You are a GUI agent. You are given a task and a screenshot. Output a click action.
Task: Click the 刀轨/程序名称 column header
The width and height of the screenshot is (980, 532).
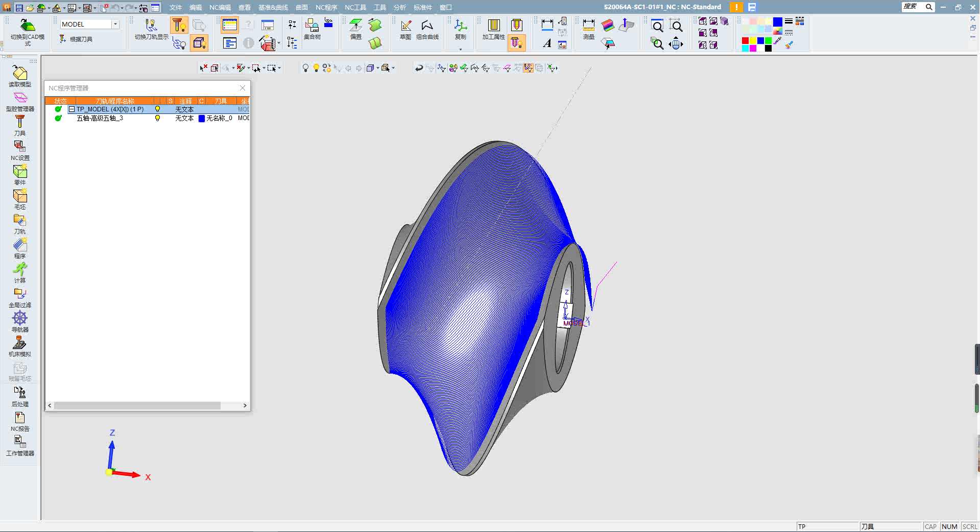(115, 101)
